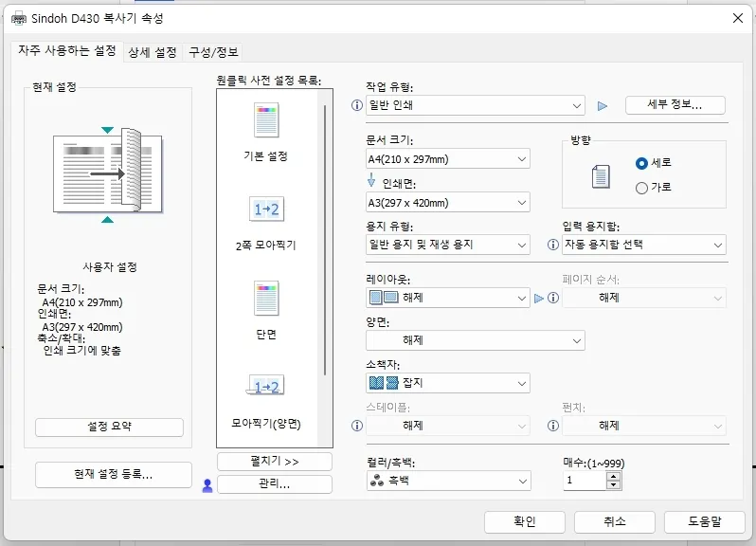Click printer icon in the title bar
Screen dimensions: 756x546
[19, 19]
